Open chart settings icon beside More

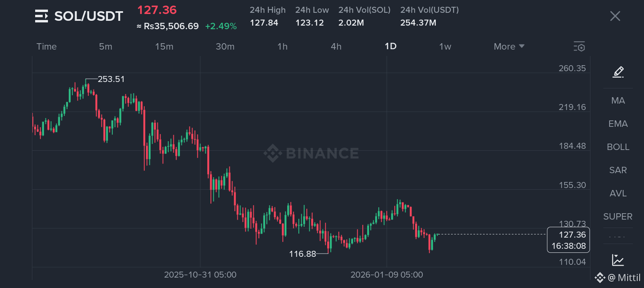click(579, 46)
